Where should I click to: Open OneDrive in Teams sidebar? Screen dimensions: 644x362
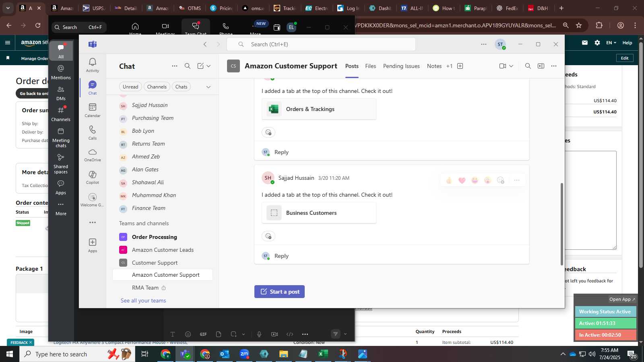pyautogui.click(x=93, y=154)
